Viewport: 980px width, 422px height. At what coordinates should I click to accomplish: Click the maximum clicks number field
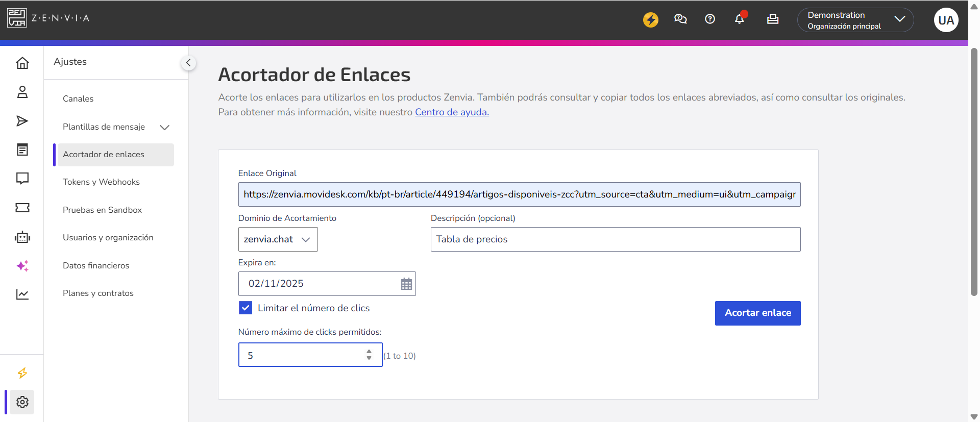coord(310,355)
